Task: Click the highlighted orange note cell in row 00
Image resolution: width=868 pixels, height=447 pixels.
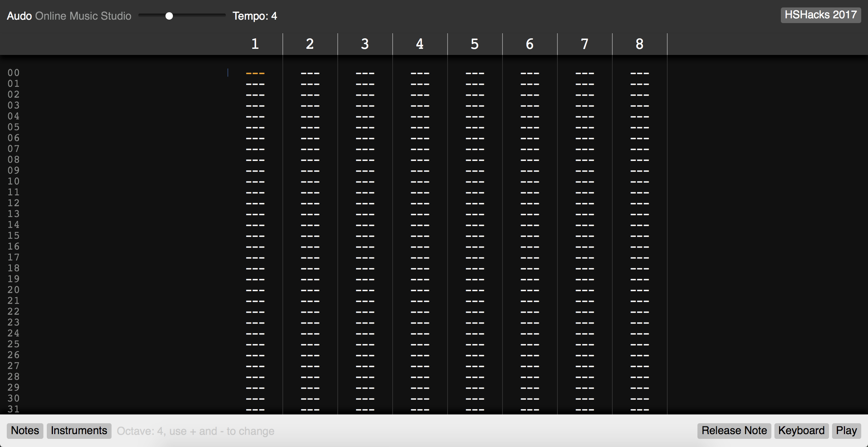Action: click(255, 73)
